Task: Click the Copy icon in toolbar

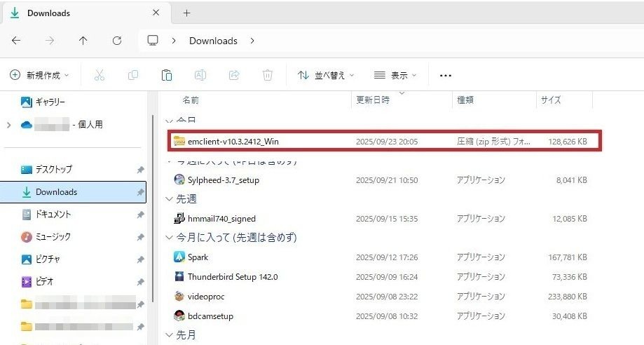Action: (133, 75)
